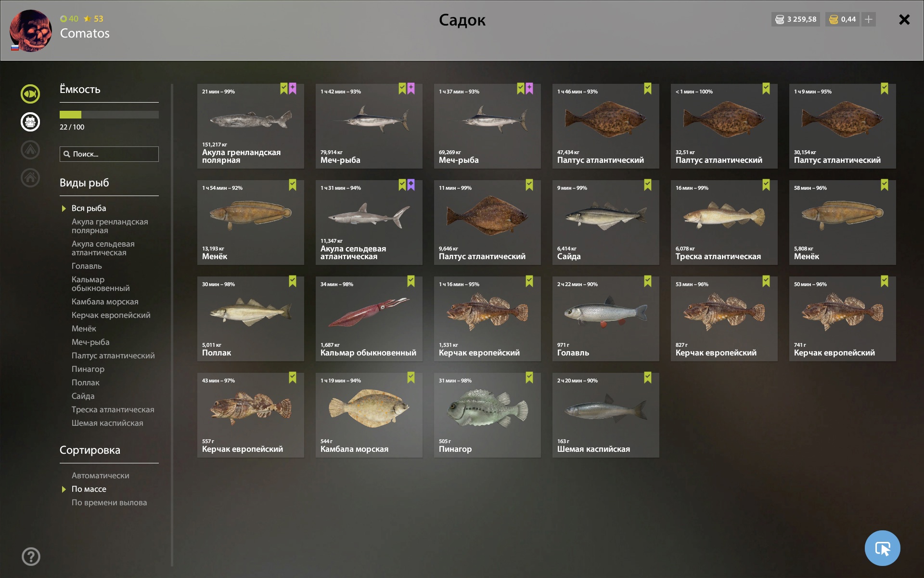Select Автоматически sorting option
The height and width of the screenshot is (578, 924).
100,475
